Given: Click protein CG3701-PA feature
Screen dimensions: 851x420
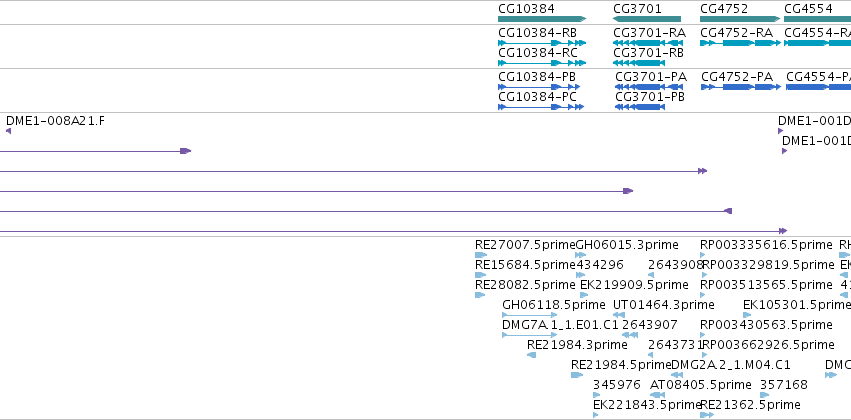Looking at the screenshot, I should [x=647, y=87].
